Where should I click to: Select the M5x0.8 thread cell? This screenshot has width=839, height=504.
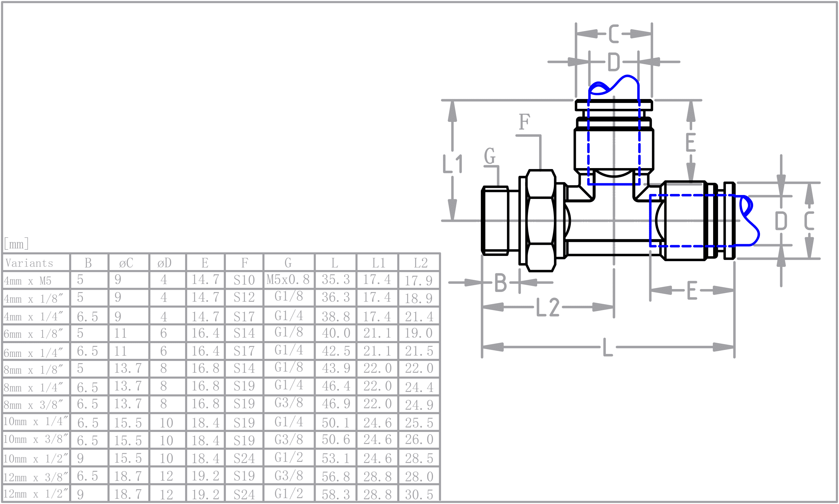[288, 280]
